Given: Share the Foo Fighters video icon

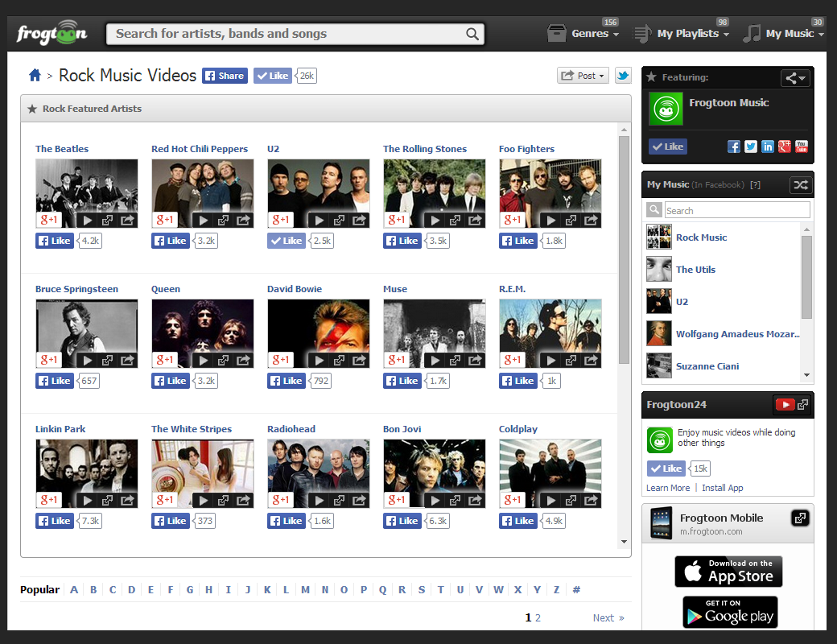Looking at the screenshot, I should [x=592, y=220].
